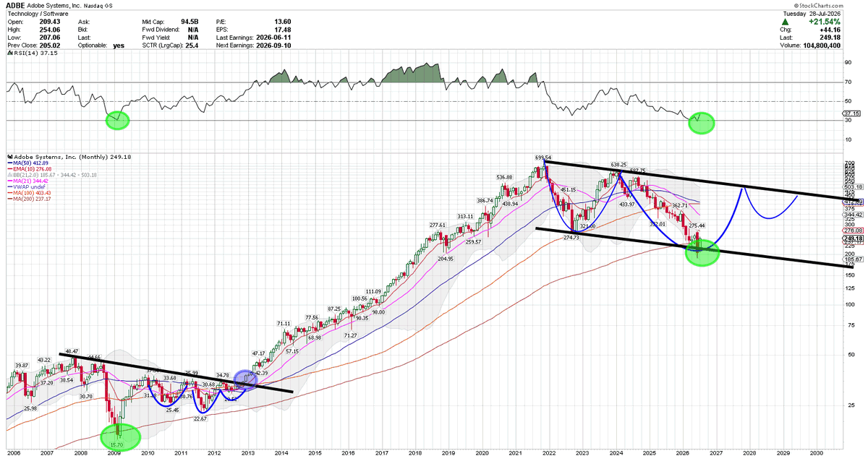
Task: Click the 275.44 price label
Action: tap(696, 225)
